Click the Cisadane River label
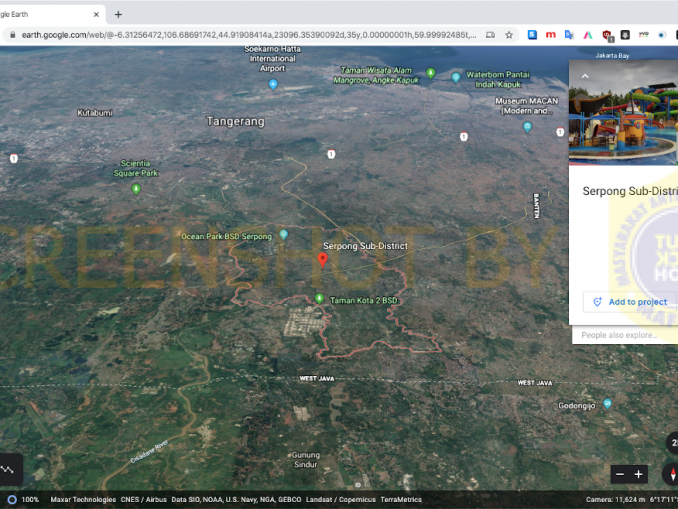The image size is (678, 509). coord(149,452)
